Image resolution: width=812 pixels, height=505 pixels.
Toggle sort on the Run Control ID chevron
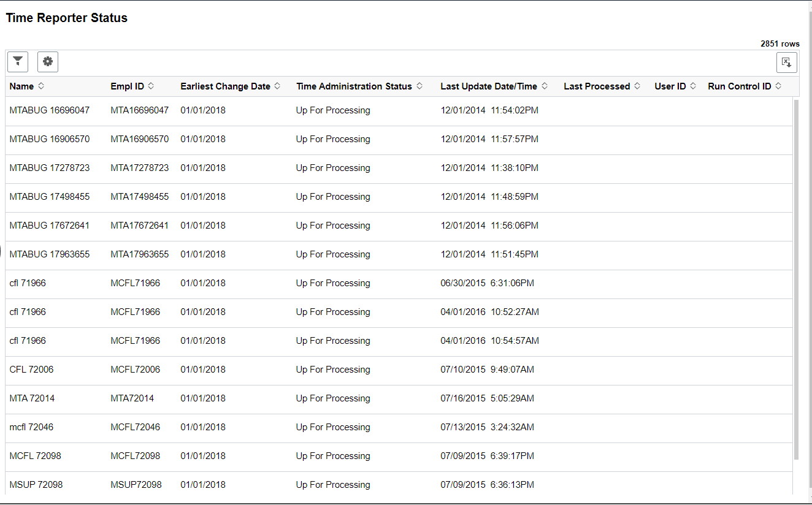(x=779, y=86)
